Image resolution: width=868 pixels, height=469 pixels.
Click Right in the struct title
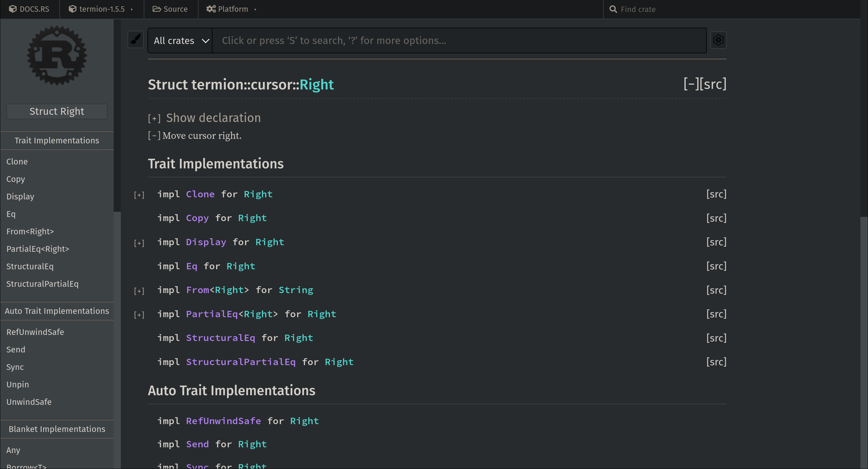click(316, 85)
